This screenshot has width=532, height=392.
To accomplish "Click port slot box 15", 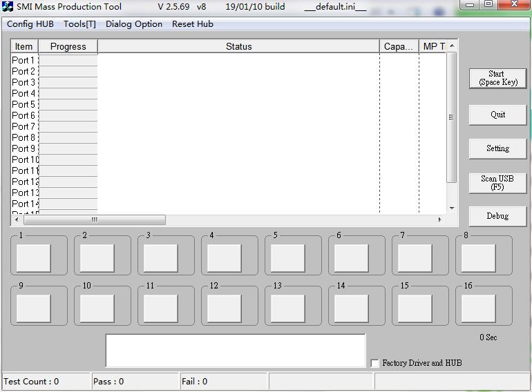I will point(415,308).
